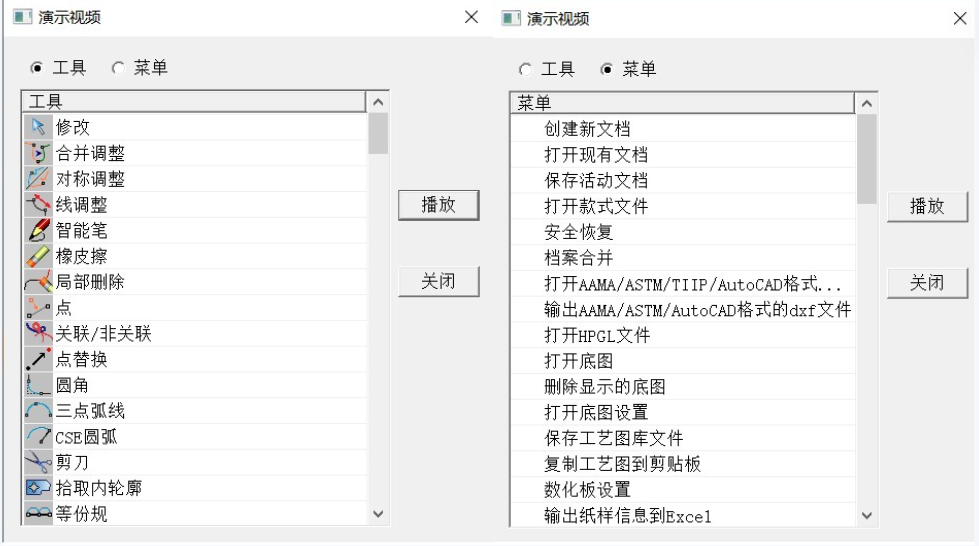The width and height of the screenshot is (979, 546).
Task: Close the left 演示视频 window
Action: [471, 17]
